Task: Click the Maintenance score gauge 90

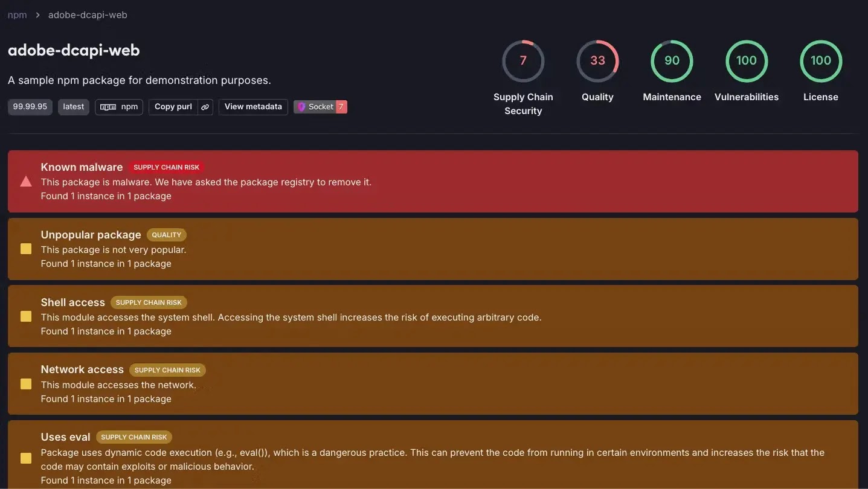Action: point(672,61)
